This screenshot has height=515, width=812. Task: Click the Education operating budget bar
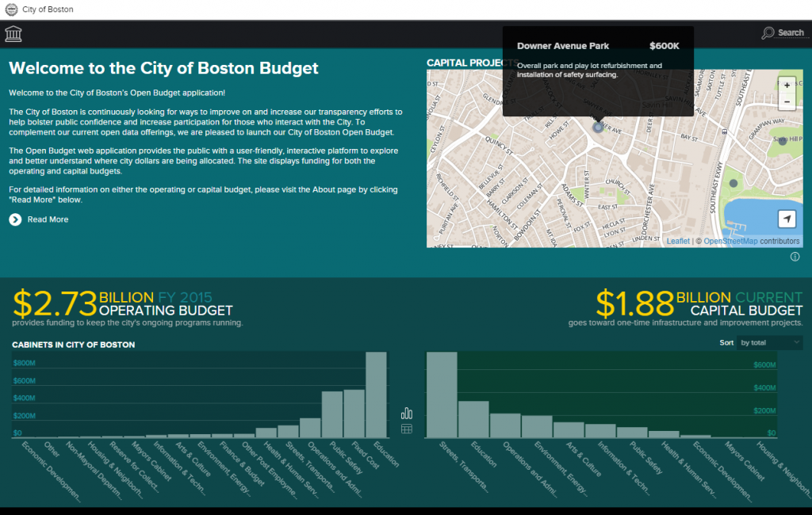376,395
